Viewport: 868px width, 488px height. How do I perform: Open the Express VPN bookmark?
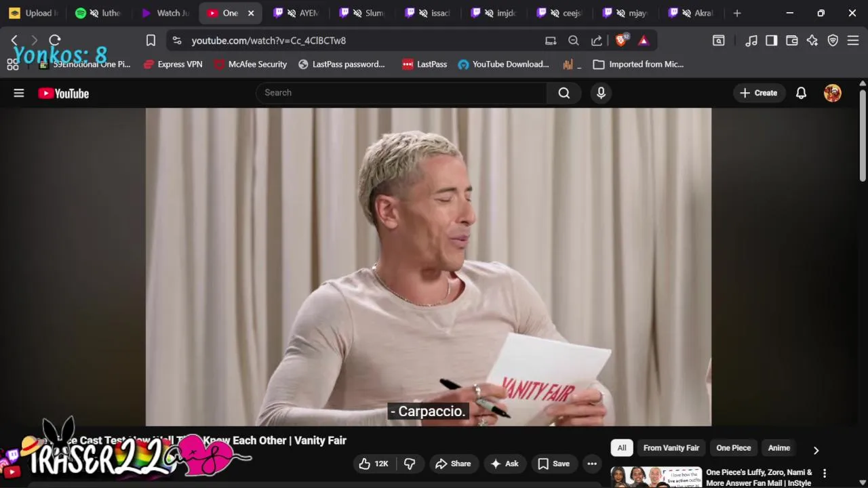[x=174, y=64]
